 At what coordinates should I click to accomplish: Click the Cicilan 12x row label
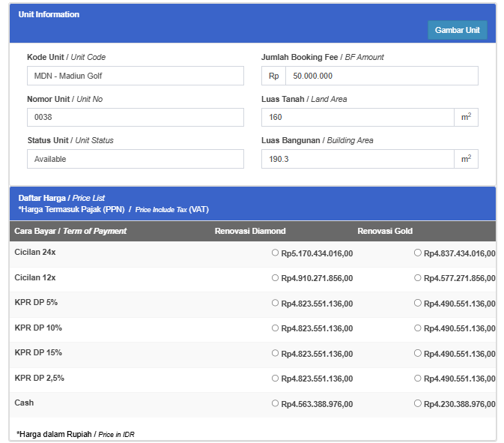click(35, 277)
